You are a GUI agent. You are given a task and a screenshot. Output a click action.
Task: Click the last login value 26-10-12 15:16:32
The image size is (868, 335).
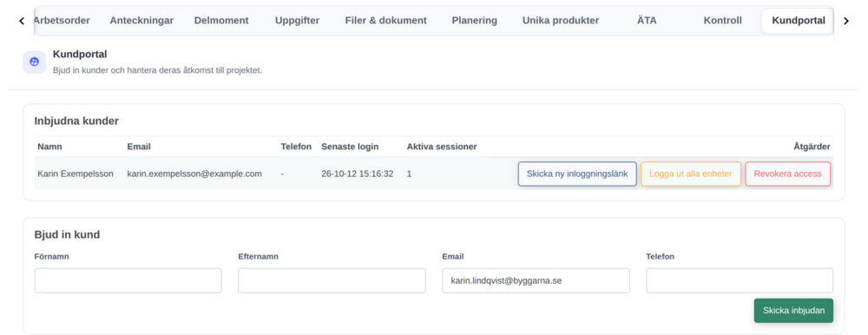tap(357, 174)
